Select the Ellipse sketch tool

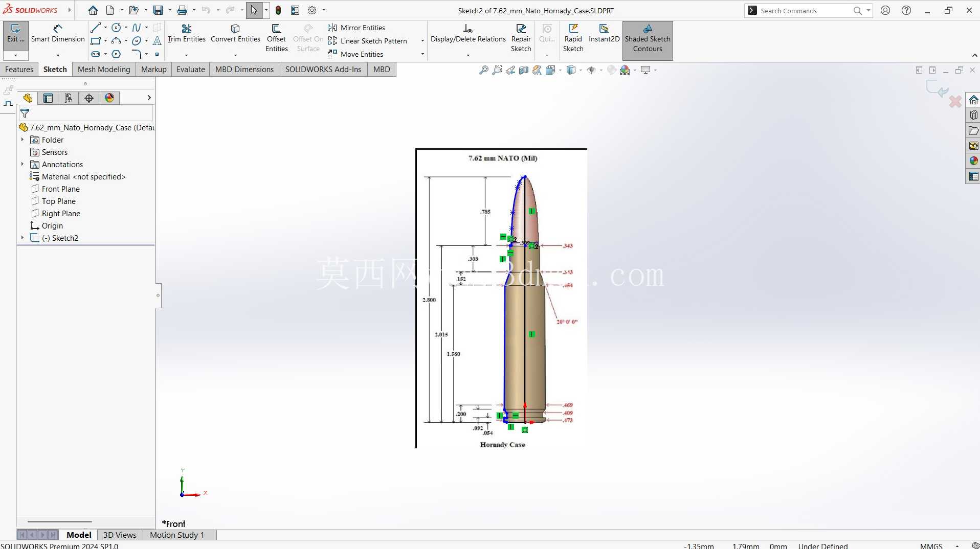[136, 41]
